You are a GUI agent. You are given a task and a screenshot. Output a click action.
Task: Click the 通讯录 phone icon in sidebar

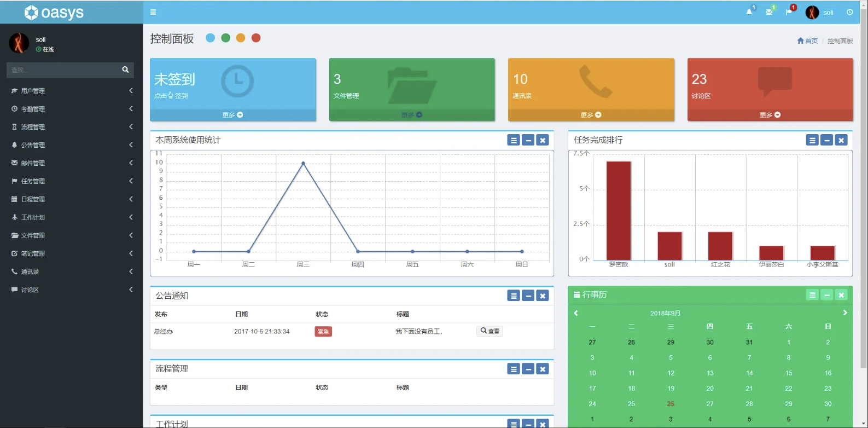[x=14, y=271]
